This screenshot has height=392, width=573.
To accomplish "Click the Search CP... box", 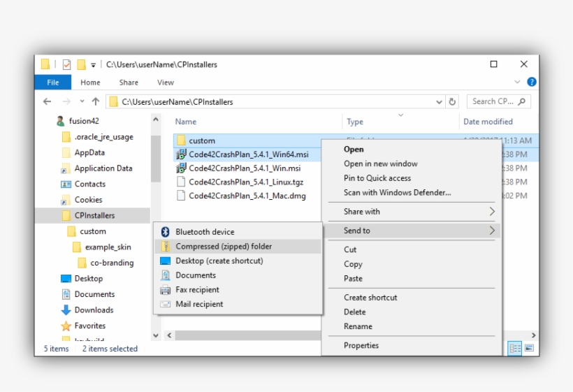I will 498,101.
